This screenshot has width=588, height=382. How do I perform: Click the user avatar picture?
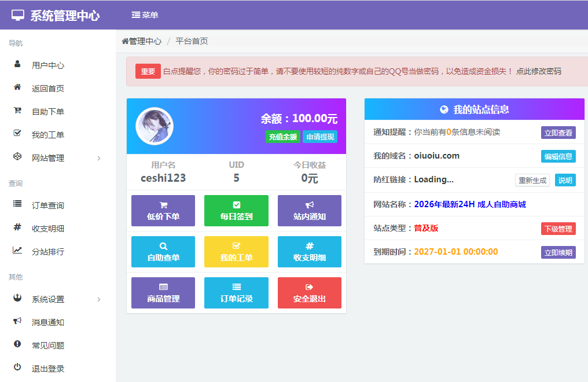[155, 126]
